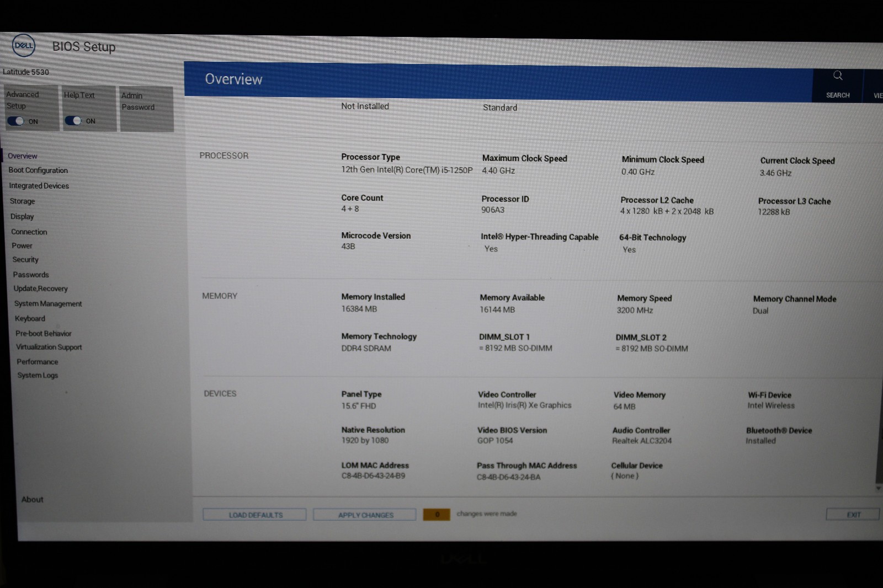Screen dimensions: 883x588
Task: Click the Not Installed status text
Action: [x=365, y=106]
